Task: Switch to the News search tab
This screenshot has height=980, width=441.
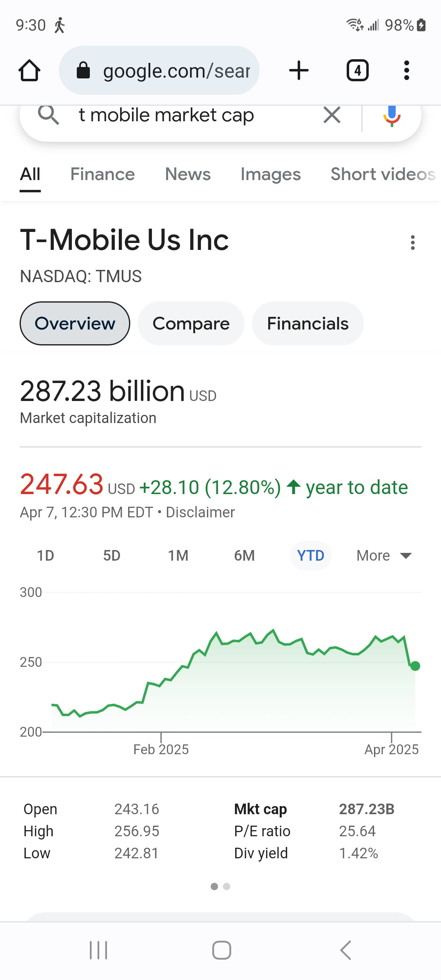Action: pos(188,174)
